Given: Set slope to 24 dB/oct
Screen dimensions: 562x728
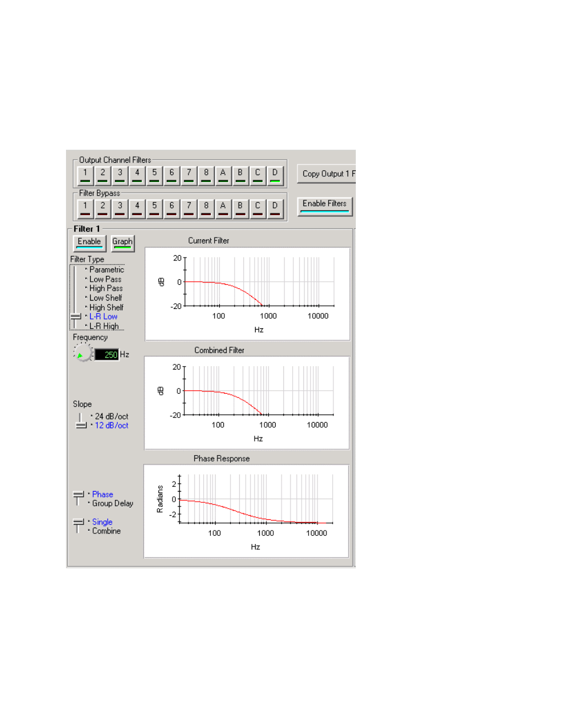Looking at the screenshot, I should point(111,416).
